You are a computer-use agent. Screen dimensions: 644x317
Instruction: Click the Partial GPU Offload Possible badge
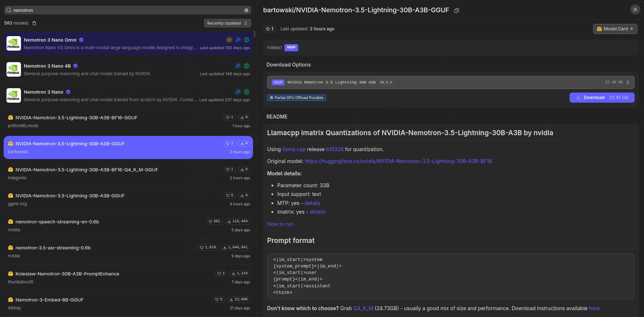coord(296,98)
